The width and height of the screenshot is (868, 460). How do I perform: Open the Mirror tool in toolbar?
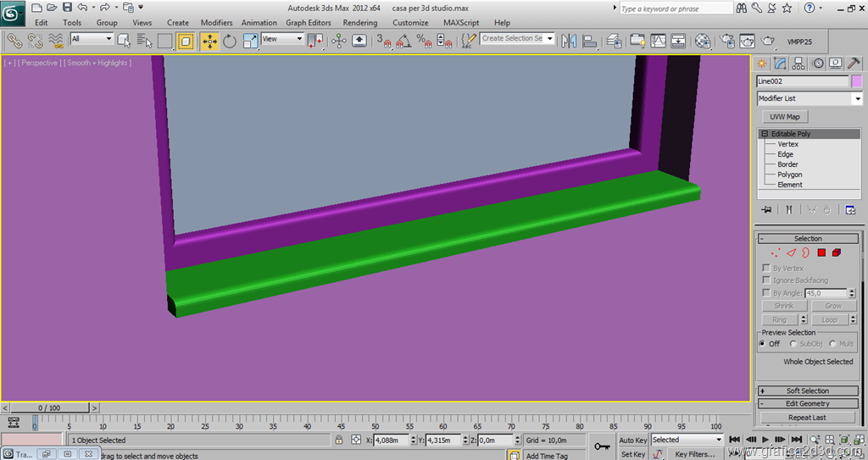click(x=569, y=41)
